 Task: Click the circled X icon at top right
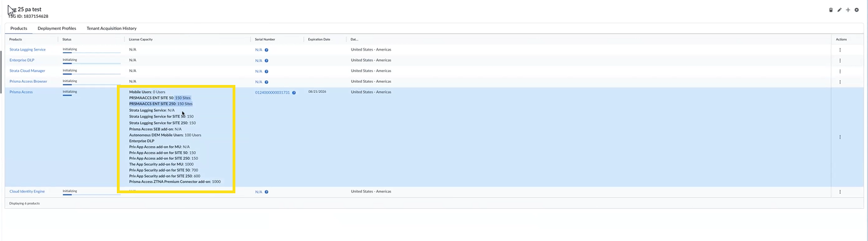click(856, 10)
